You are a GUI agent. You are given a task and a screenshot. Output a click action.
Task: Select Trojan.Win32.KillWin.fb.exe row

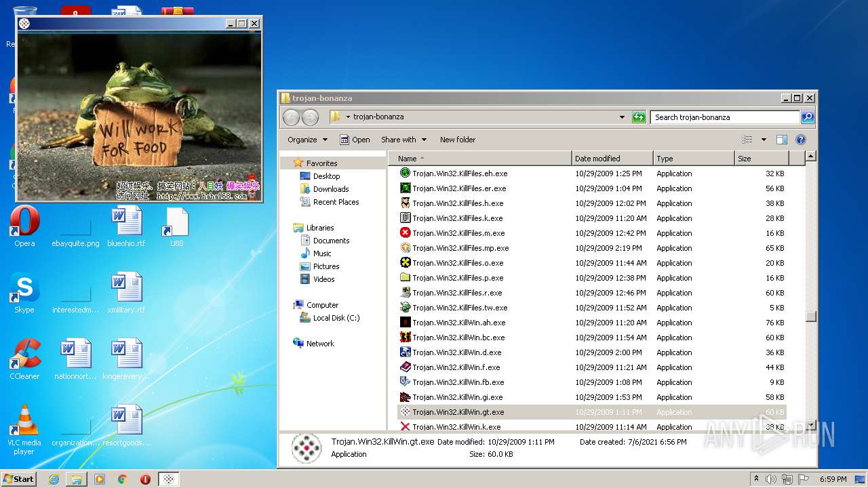pos(592,382)
